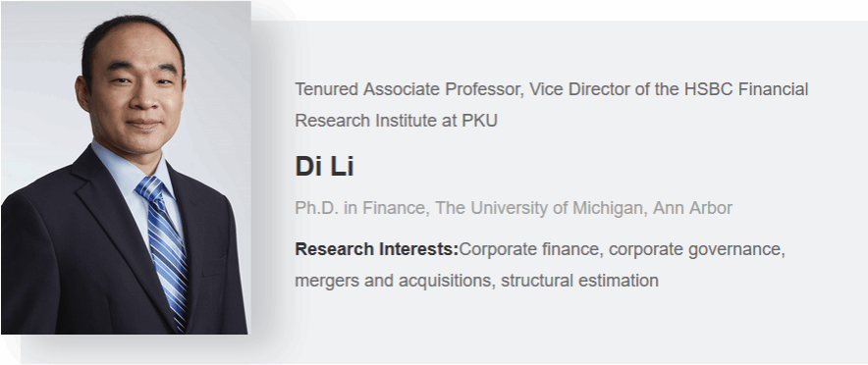Open Di Li's profile photo

(x=125, y=168)
